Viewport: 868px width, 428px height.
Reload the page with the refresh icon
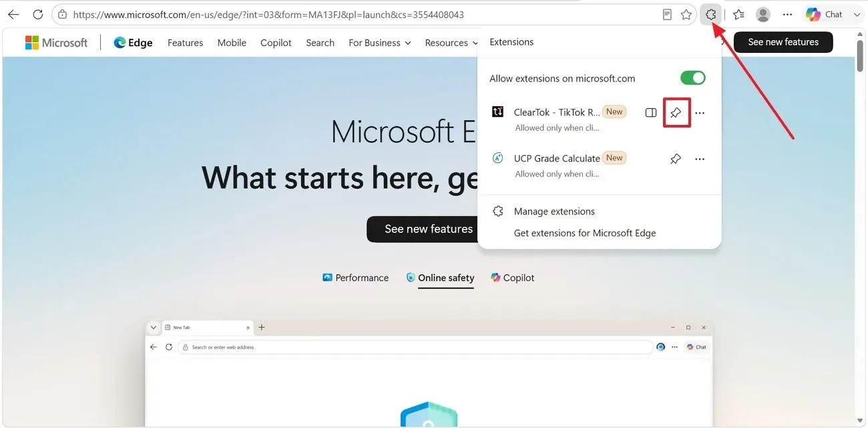(38, 14)
